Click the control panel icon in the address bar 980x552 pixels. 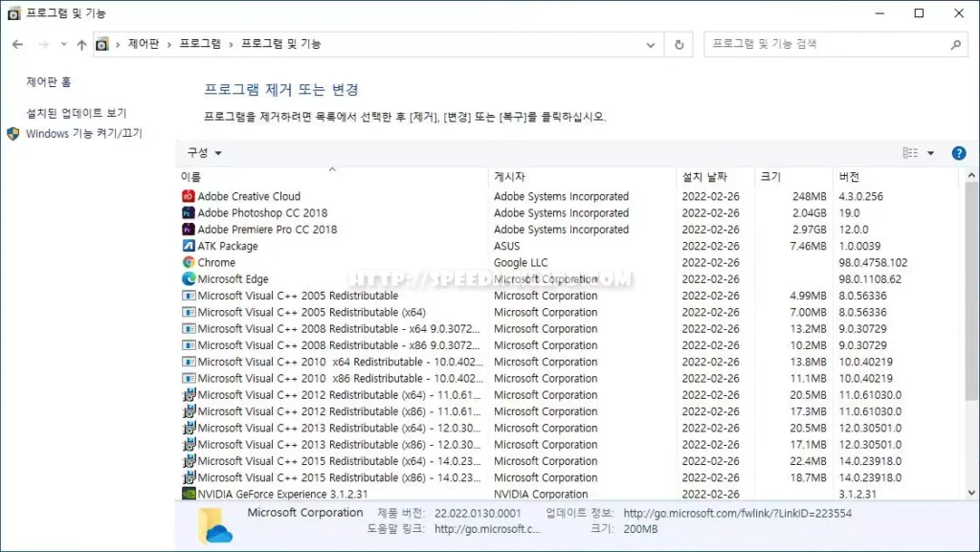101,44
